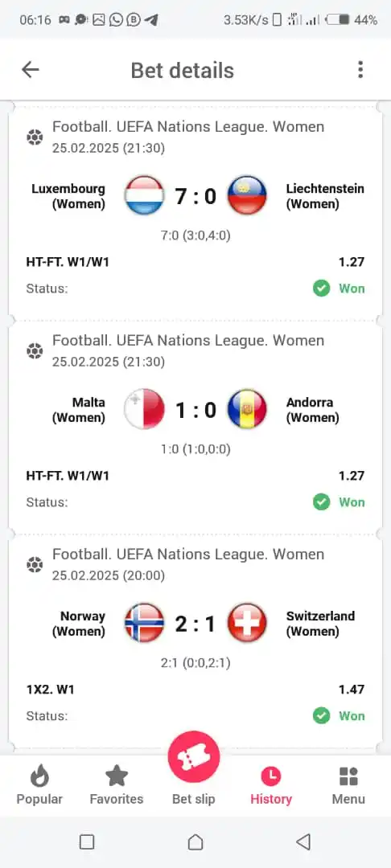Open the Bet slip ticket button
Viewport: 391px width, 868px height.
coord(194,757)
